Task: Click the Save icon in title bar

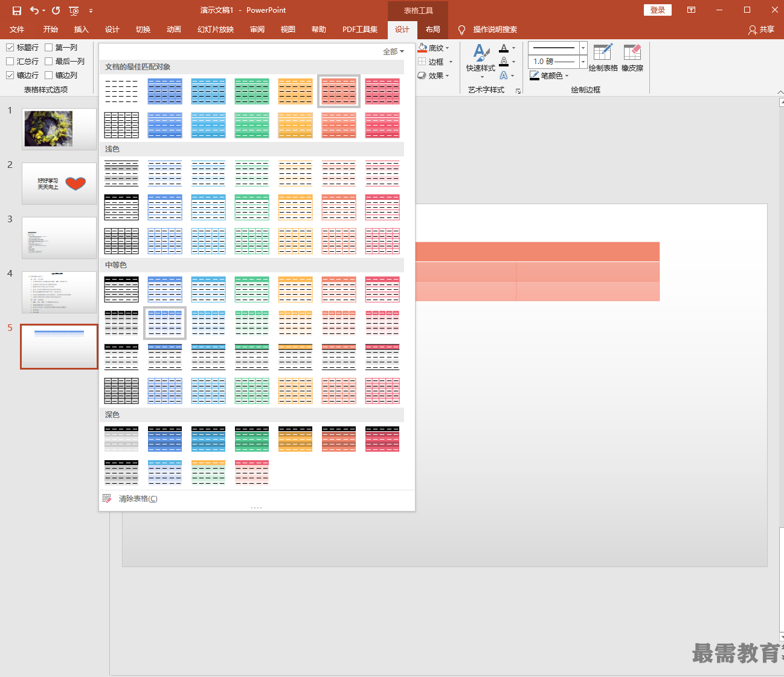Action: click(x=17, y=10)
